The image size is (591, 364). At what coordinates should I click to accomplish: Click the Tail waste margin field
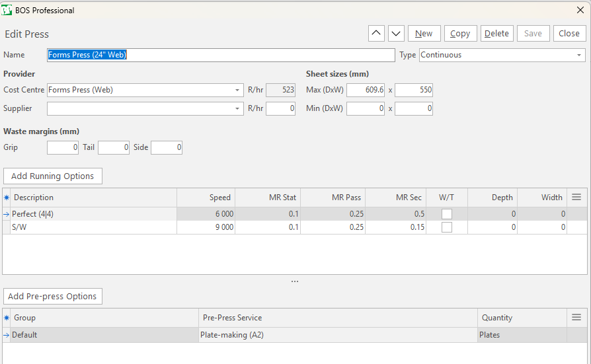(x=114, y=147)
